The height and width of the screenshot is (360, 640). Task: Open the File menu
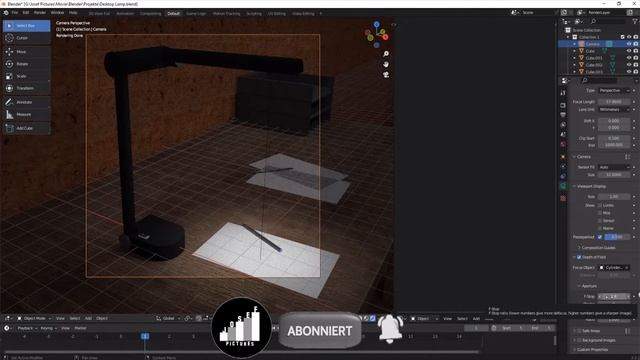coord(15,13)
